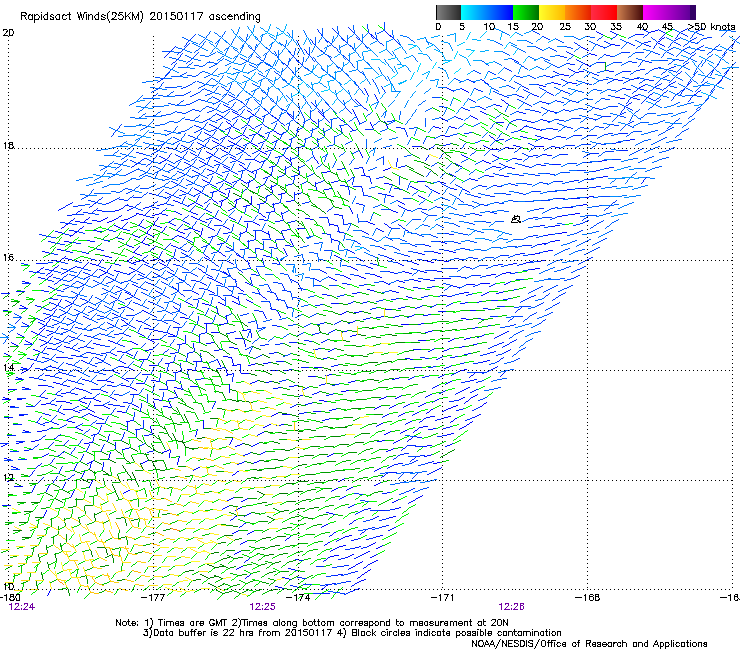
Task: Click the purple time stamp 12:26
Action: [512, 607]
